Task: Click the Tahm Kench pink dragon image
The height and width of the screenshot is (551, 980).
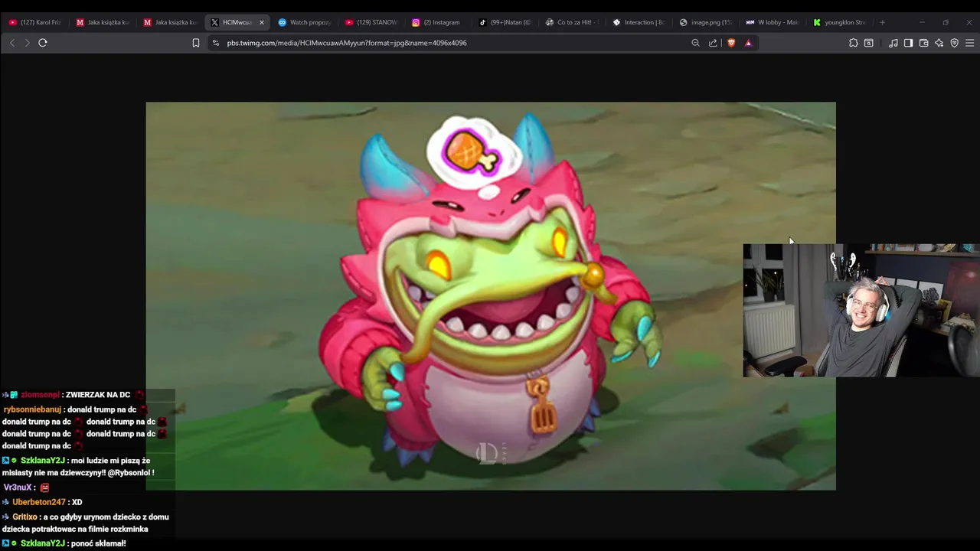Action: 491,296
